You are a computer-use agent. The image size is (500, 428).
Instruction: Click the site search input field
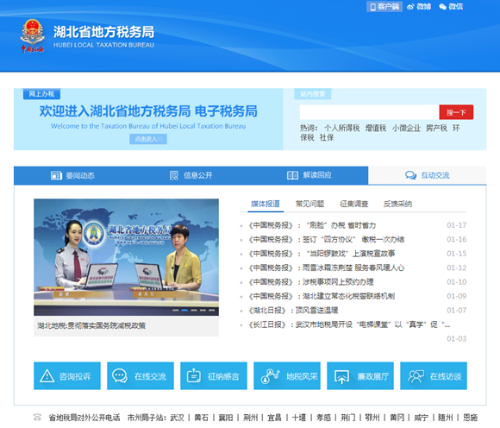pos(369,112)
